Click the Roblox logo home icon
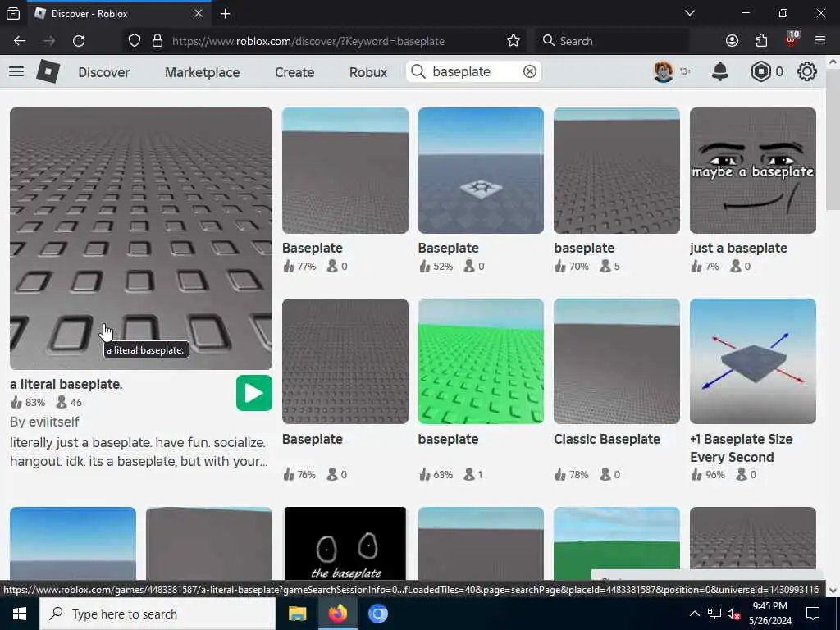The width and height of the screenshot is (840, 630). pos(48,71)
